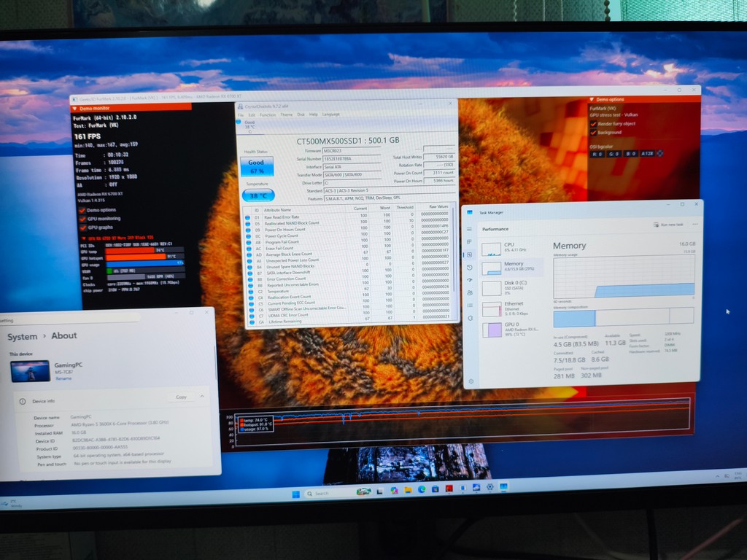Show hidden icons chevron in system tray
The height and width of the screenshot is (560, 747).
[x=718, y=476]
